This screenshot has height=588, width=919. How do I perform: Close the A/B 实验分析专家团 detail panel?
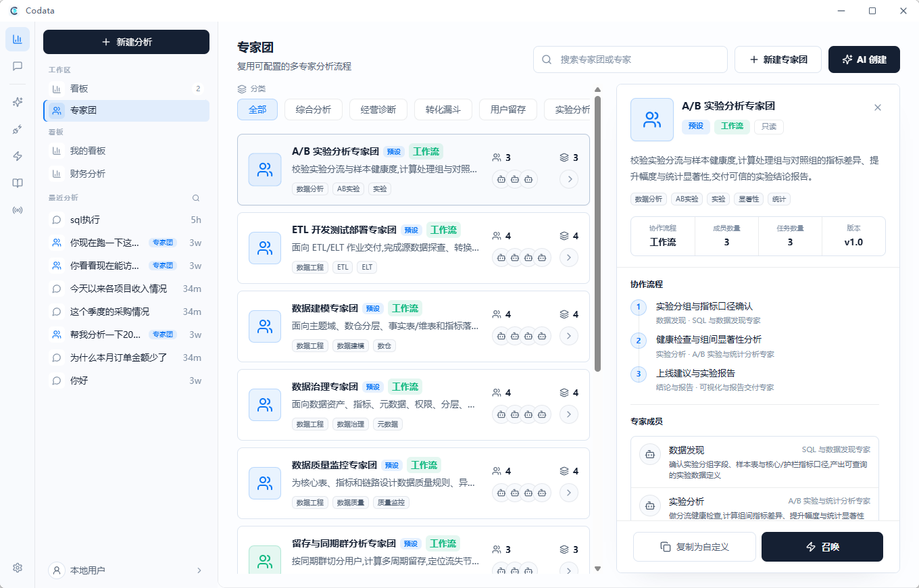click(878, 107)
